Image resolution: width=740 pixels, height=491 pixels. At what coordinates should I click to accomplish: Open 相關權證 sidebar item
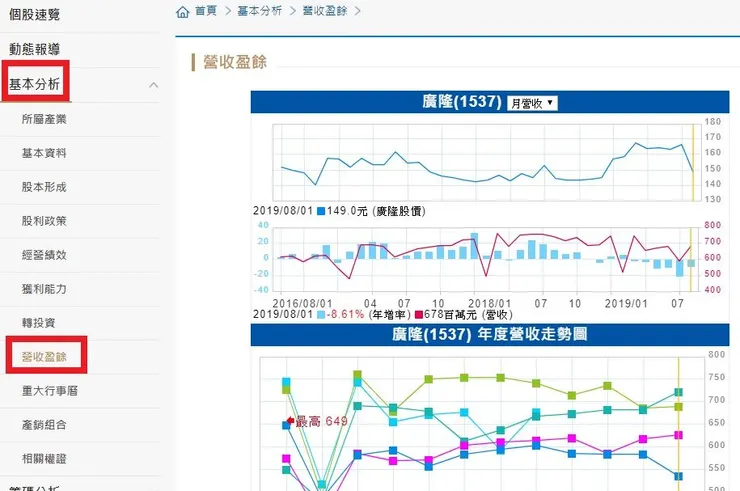(44, 459)
